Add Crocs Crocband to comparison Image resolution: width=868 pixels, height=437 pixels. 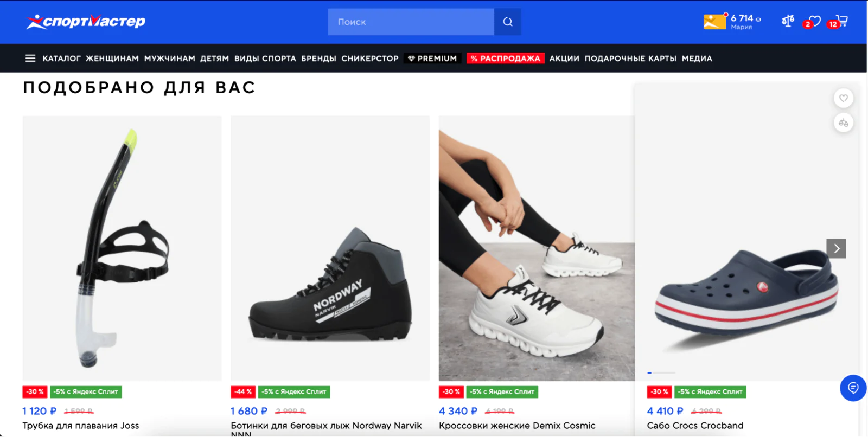tap(843, 123)
